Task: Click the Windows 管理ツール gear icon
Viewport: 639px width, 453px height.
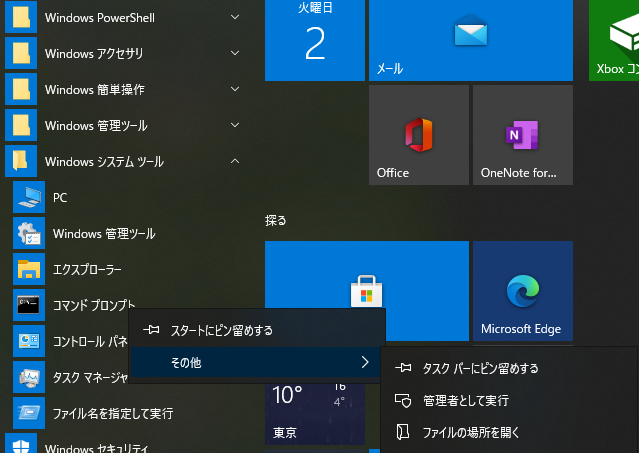Action: (29, 233)
